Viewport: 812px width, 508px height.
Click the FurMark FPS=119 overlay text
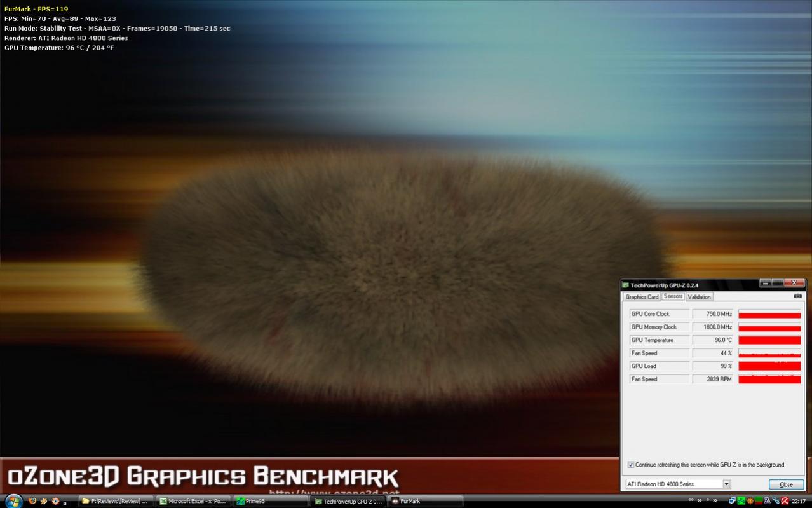pos(36,9)
